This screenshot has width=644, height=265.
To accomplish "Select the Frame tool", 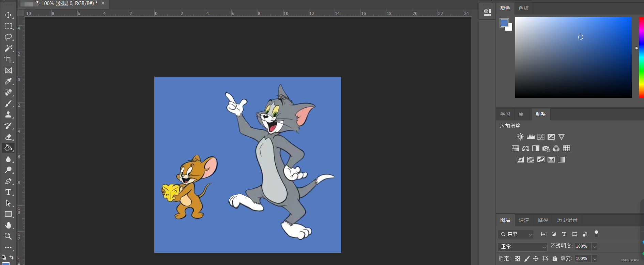I will pyautogui.click(x=8, y=70).
